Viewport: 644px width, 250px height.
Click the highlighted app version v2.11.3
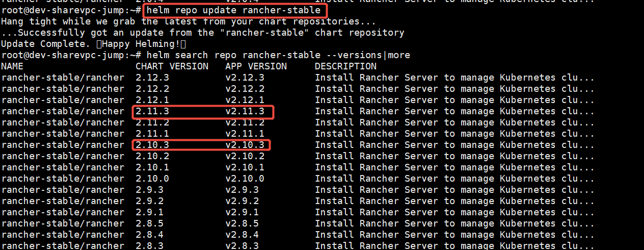coord(245,111)
